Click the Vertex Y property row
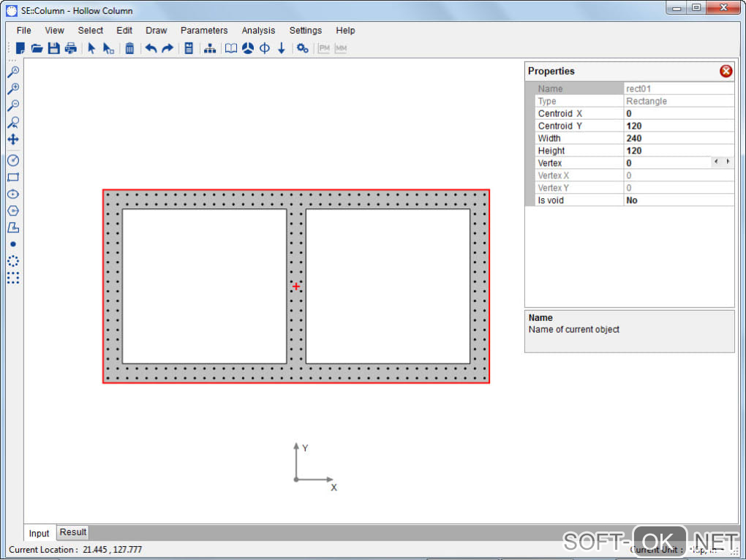Screen dimensions: 746x560 click(x=635, y=188)
